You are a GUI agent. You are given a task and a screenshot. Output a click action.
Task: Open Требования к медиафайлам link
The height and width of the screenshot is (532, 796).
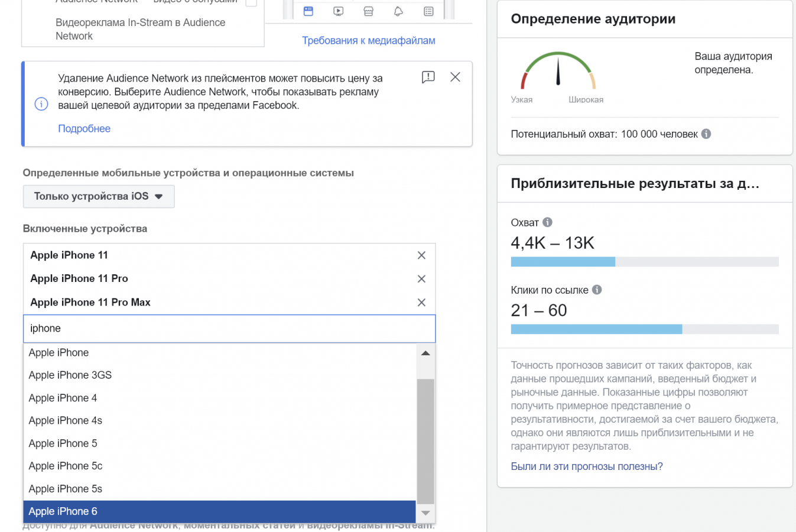pyautogui.click(x=369, y=40)
